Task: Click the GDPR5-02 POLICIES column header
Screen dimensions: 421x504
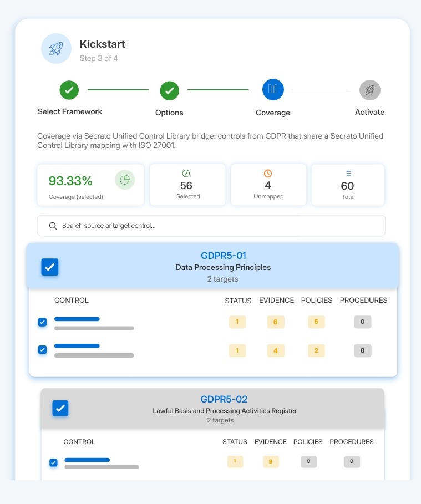Action: pyautogui.click(x=308, y=442)
